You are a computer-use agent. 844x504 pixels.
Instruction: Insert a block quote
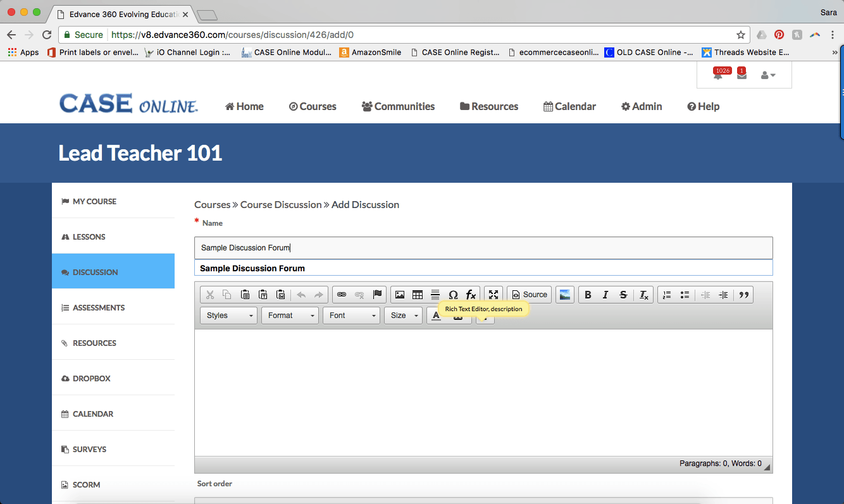(744, 295)
